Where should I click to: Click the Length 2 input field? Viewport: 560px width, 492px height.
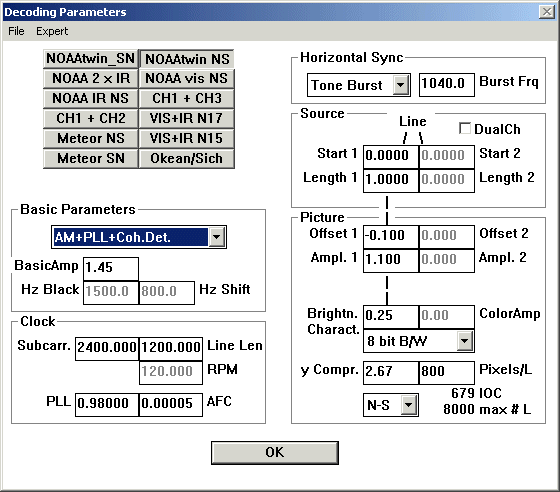(446, 181)
